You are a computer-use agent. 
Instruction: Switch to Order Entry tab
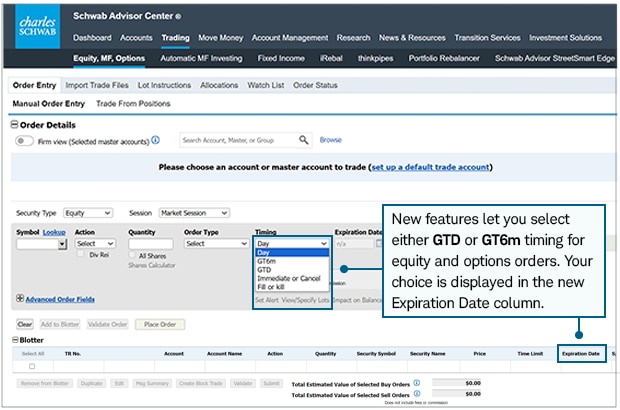[34, 85]
